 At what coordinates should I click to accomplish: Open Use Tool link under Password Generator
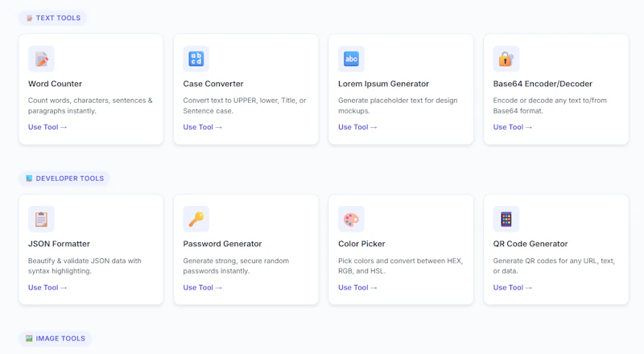[203, 287]
